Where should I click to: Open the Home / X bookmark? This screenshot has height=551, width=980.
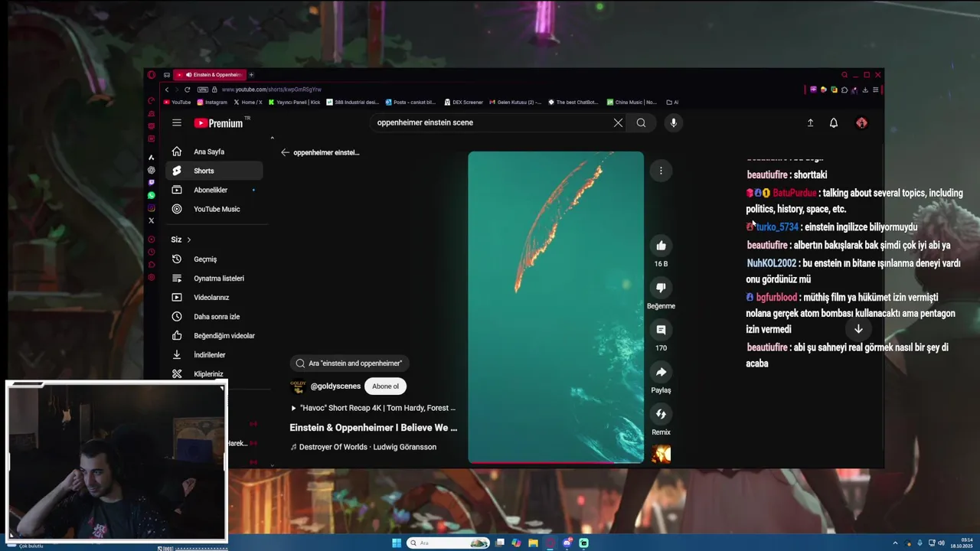click(x=248, y=102)
